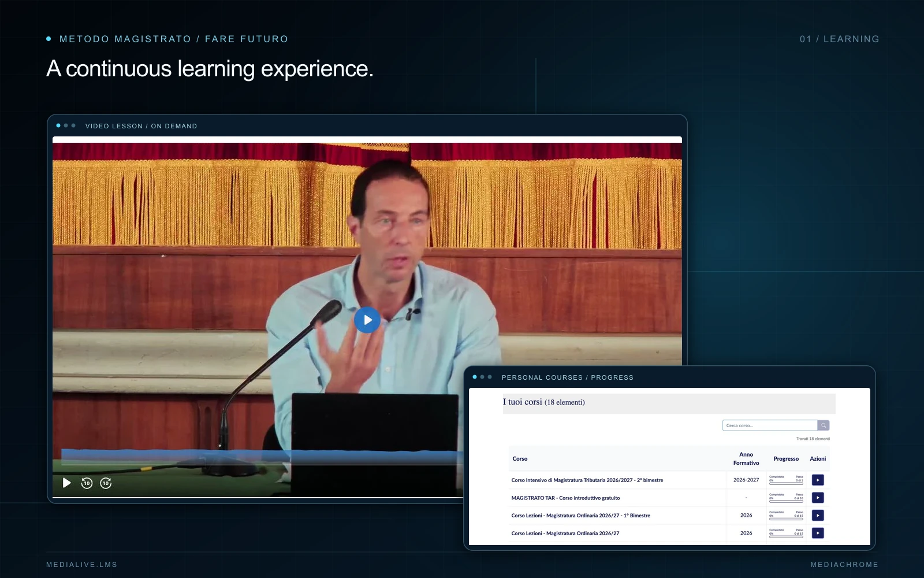Rewind the video lesson 10 seconds
924x578 pixels.
(x=87, y=483)
